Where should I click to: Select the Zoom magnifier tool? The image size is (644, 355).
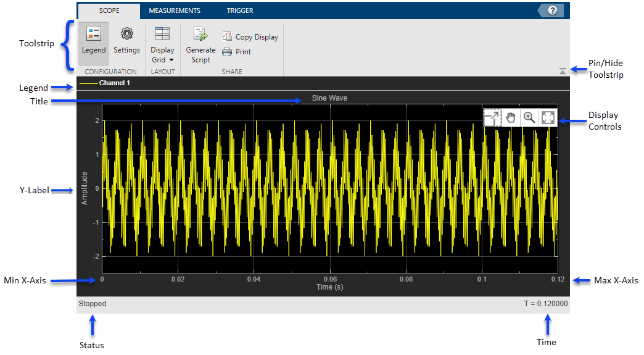click(529, 118)
